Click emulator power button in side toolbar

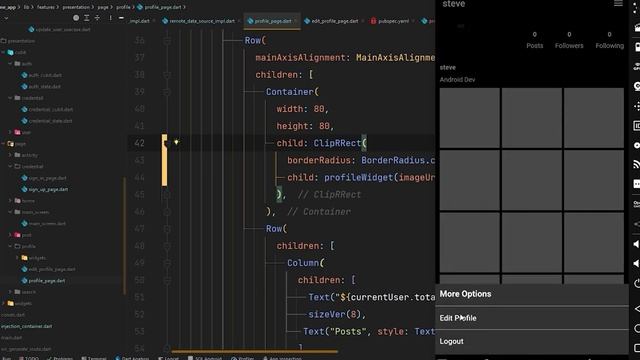pos(636,283)
